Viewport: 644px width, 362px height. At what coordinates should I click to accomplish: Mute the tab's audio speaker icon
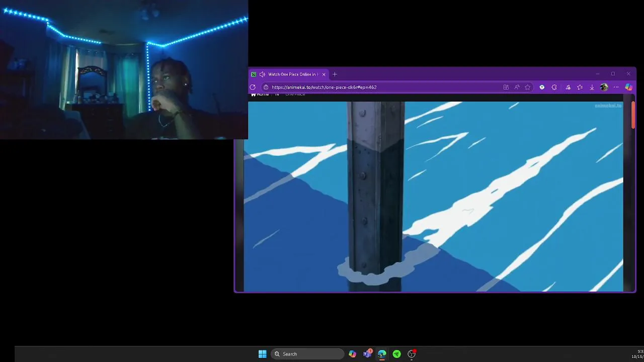click(x=262, y=74)
